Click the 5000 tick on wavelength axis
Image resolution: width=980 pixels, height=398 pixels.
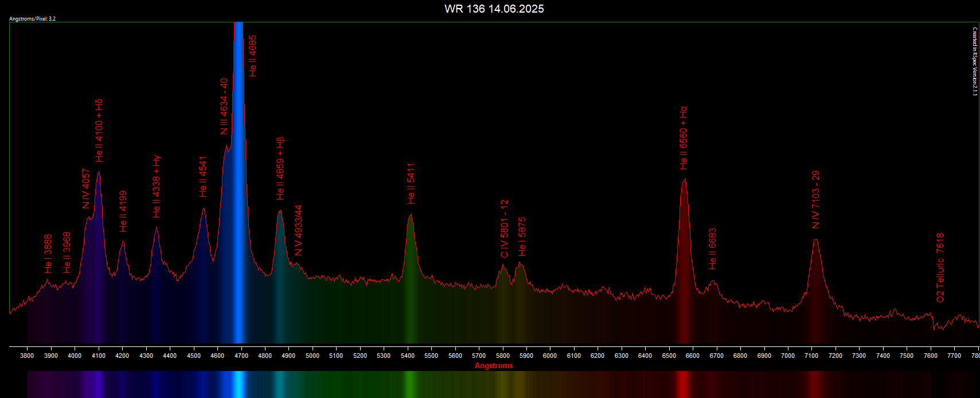point(313,356)
